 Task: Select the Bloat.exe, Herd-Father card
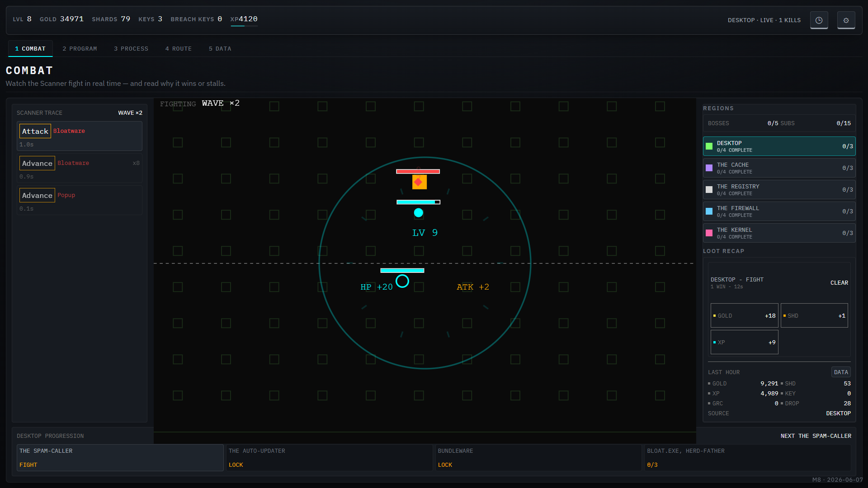pyautogui.click(x=748, y=458)
